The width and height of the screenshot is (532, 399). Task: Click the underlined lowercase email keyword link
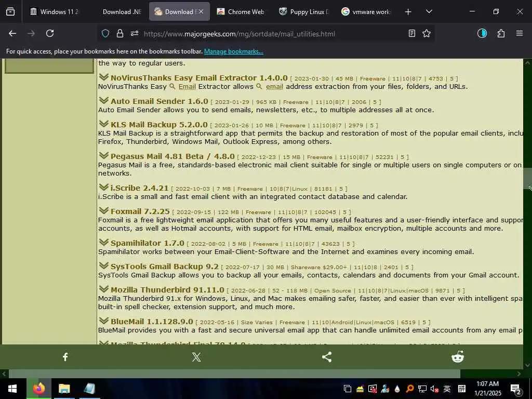(x=274, y=87)
